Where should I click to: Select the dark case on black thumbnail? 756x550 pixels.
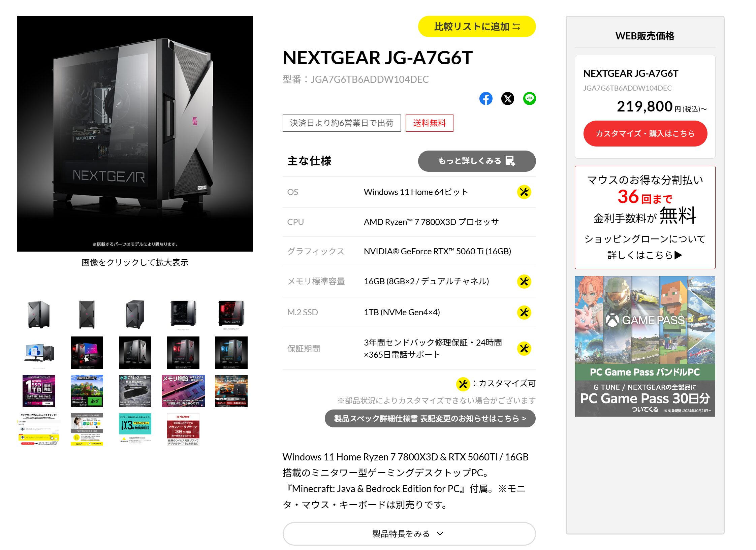pyautogui.click(x=135, y=353)
